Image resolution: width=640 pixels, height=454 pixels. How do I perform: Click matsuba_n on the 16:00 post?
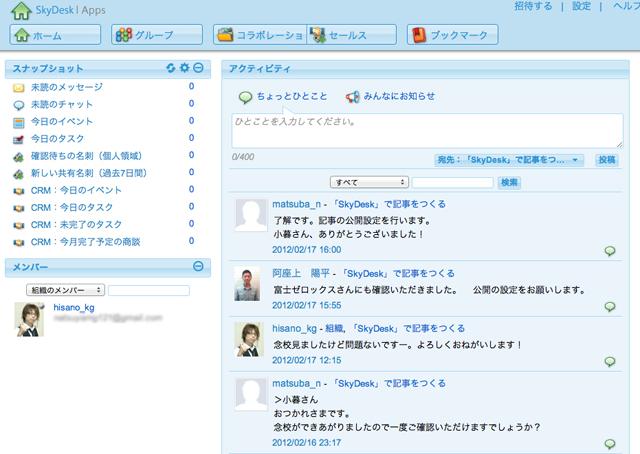click(x=296, y=204)
